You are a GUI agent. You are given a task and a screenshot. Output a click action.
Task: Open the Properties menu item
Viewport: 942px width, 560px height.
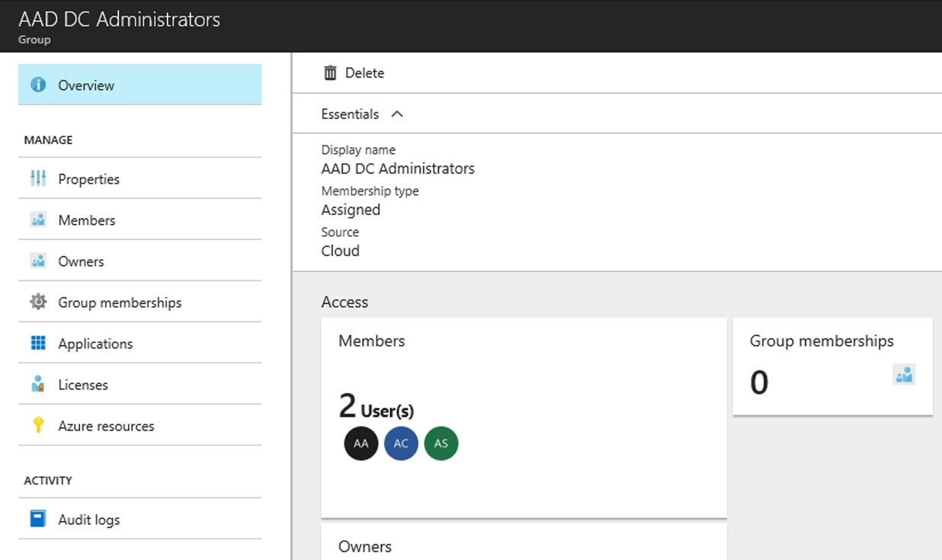pos(140,179)
